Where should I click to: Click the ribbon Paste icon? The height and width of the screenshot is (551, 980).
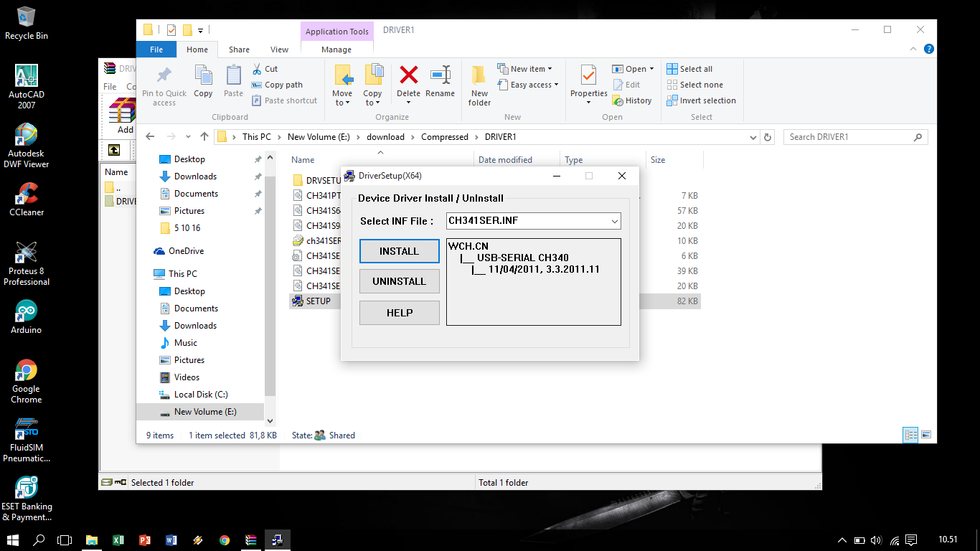[x=233, y=81]
